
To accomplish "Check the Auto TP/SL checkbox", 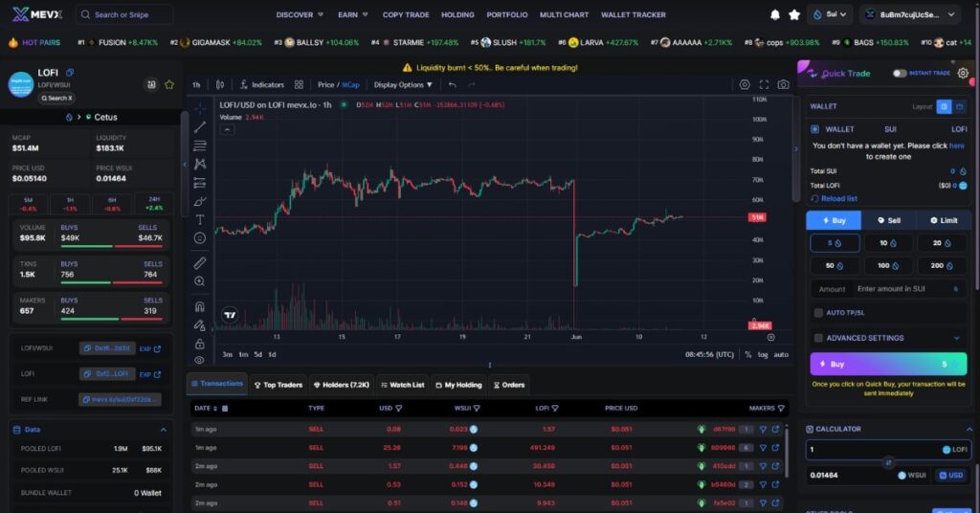I will click(x=818, y=312).
